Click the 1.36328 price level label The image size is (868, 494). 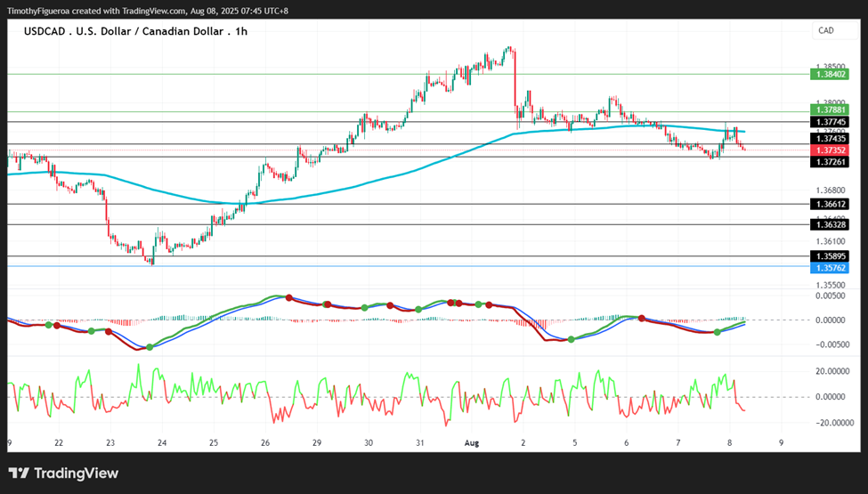[x=829, y=224]
